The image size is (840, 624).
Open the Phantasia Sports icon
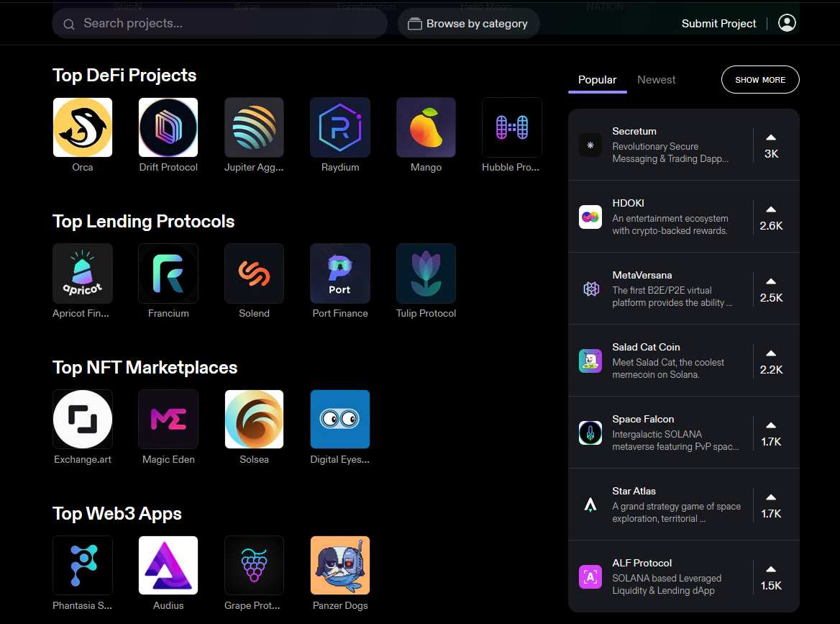83,565
